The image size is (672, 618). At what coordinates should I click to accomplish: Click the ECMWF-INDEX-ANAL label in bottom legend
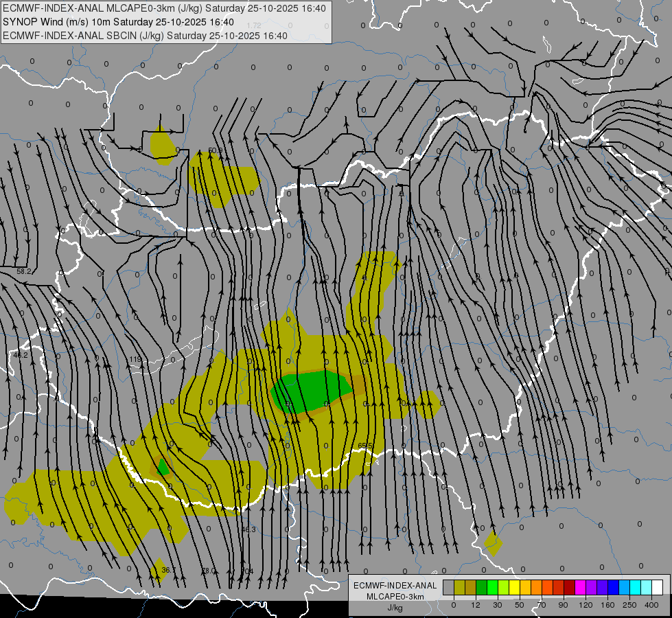pos(395,586)
